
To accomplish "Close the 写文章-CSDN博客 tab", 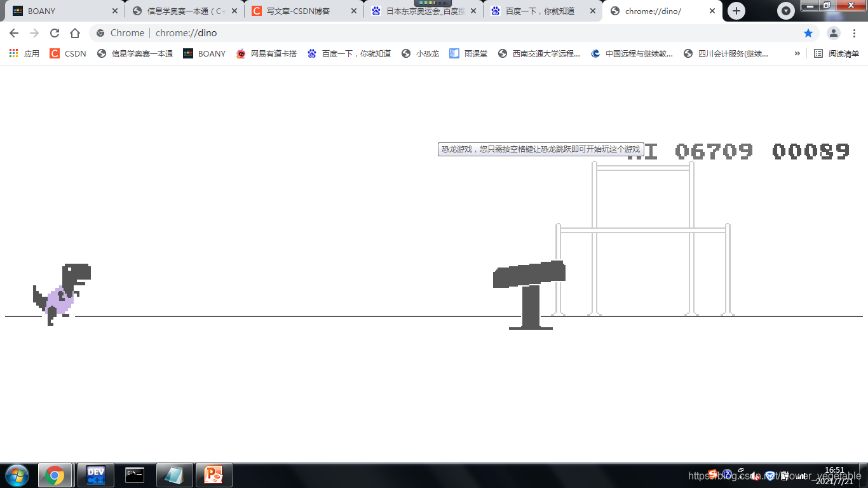I will point(354,11).
